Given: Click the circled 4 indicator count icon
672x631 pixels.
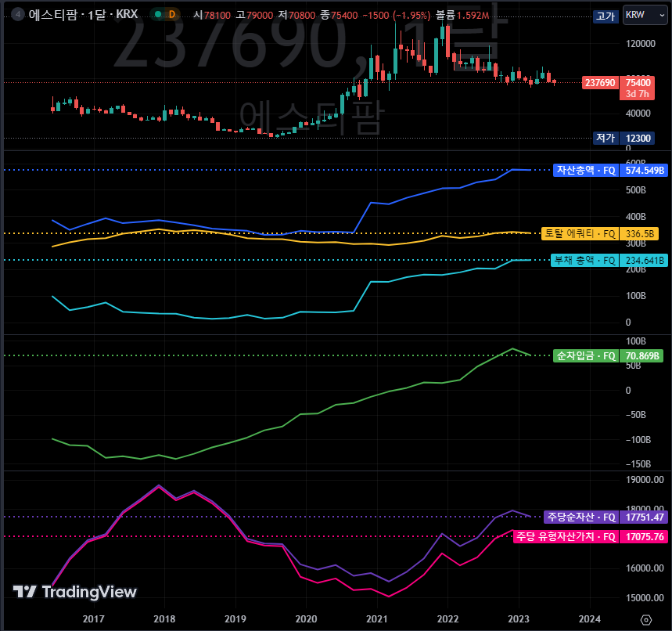Looking at the screenshot, I should coord(18,15).
